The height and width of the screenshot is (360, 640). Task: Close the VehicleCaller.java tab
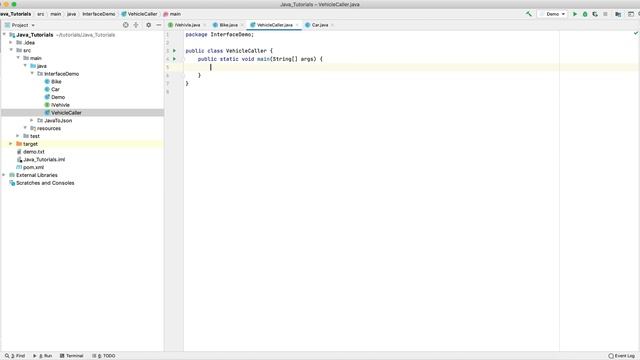(297, 25)
